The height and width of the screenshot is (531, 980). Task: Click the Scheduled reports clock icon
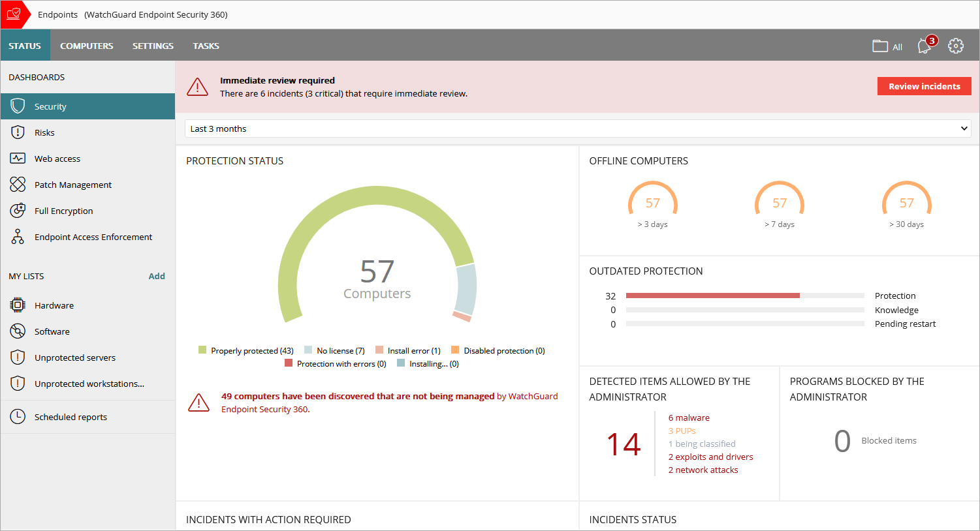(18, 417)
